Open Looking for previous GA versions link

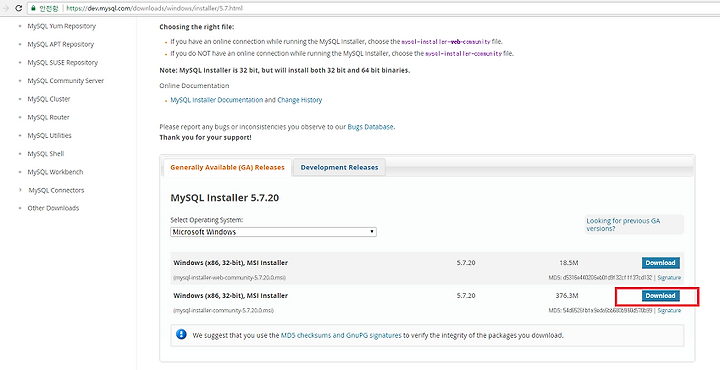(623, 224)
